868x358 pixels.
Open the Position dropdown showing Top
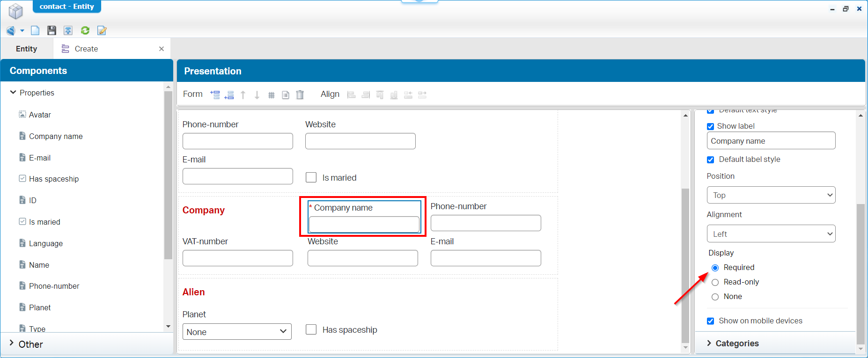pyautogui.click(x=771, y=195)
